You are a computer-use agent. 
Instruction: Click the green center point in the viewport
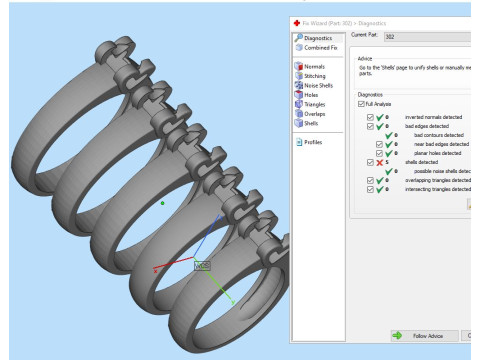(162, 203)
